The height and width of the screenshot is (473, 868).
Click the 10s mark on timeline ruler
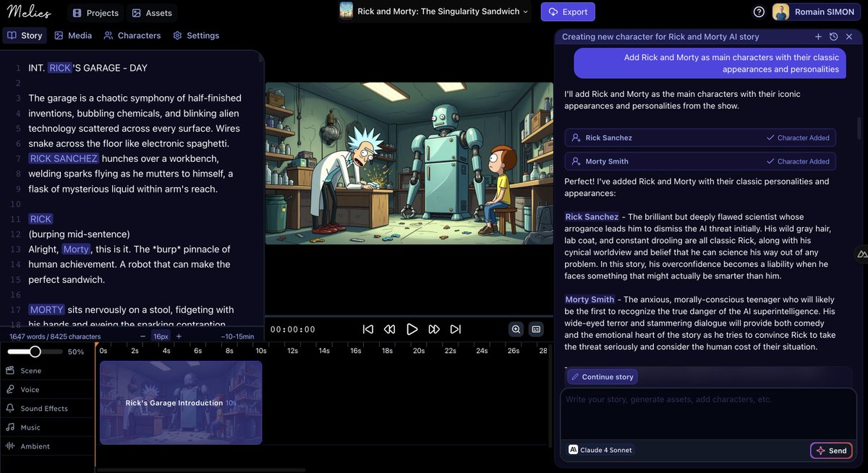(261, 351)
